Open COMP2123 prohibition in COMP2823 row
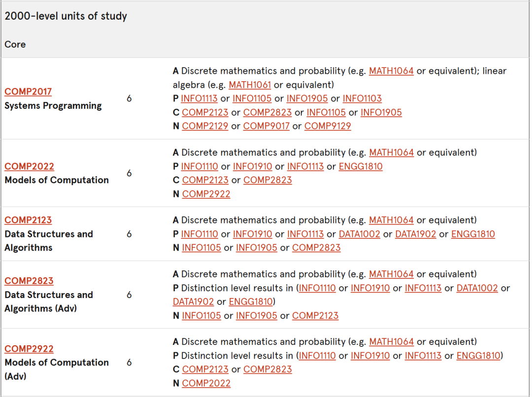532x397 pixels. point(315,316)
